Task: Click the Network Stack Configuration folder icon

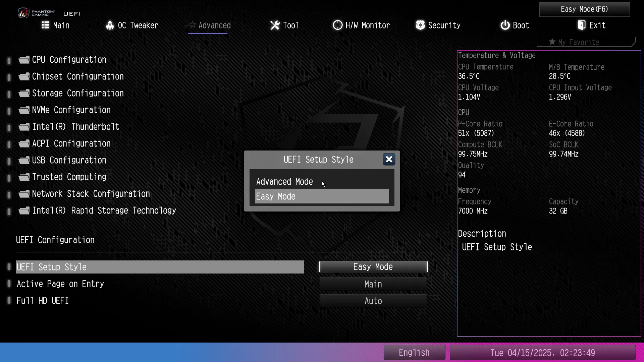Action: tap(24, 194)
